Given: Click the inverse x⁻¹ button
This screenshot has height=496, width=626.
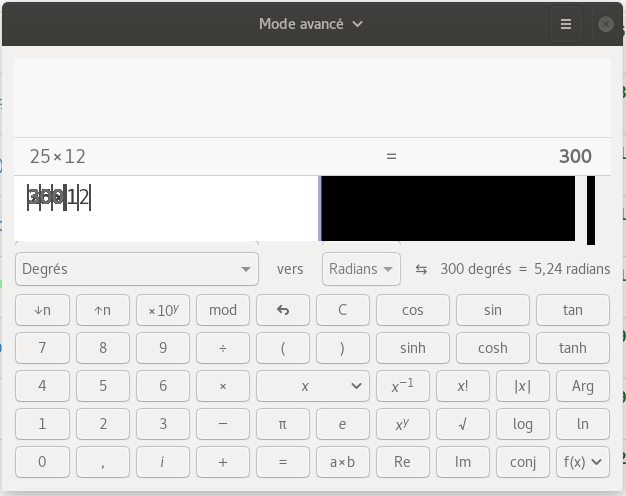Looking at the screenshot, I should [x=403, y=386].
